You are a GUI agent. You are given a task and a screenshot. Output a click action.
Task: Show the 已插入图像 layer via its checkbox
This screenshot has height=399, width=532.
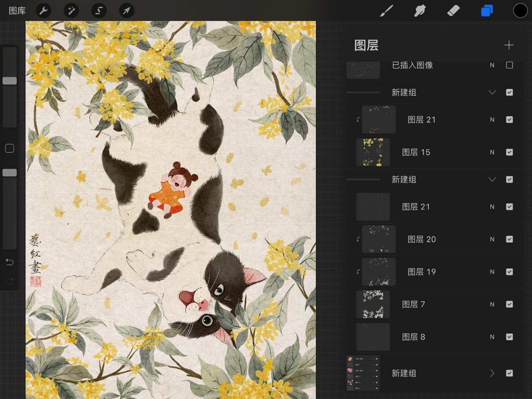point(509,65)
